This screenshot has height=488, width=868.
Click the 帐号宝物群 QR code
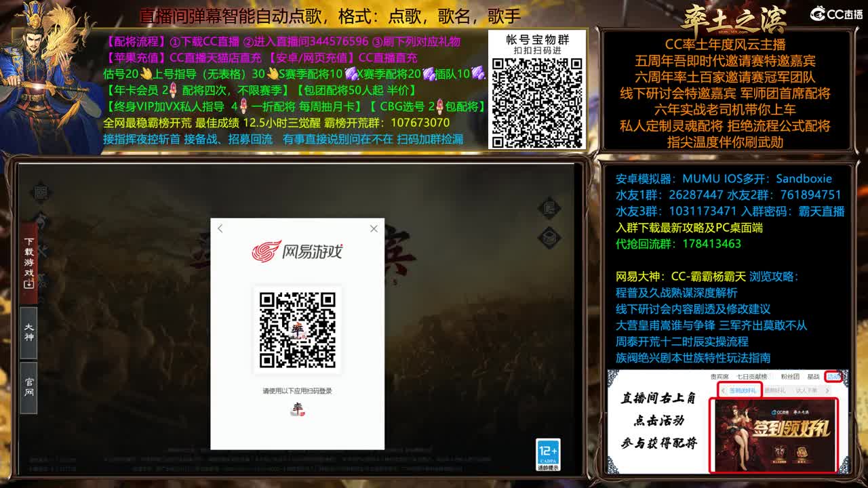tap(537, 103)
